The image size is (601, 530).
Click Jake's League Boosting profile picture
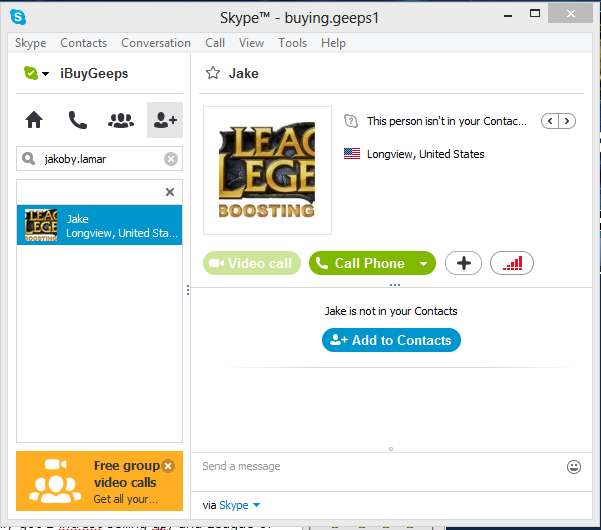[267, 171]
